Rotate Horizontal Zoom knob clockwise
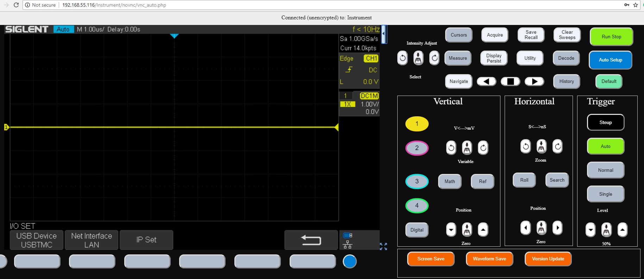Viewport: 644px width, 279px height. click(x=557, y=147)
